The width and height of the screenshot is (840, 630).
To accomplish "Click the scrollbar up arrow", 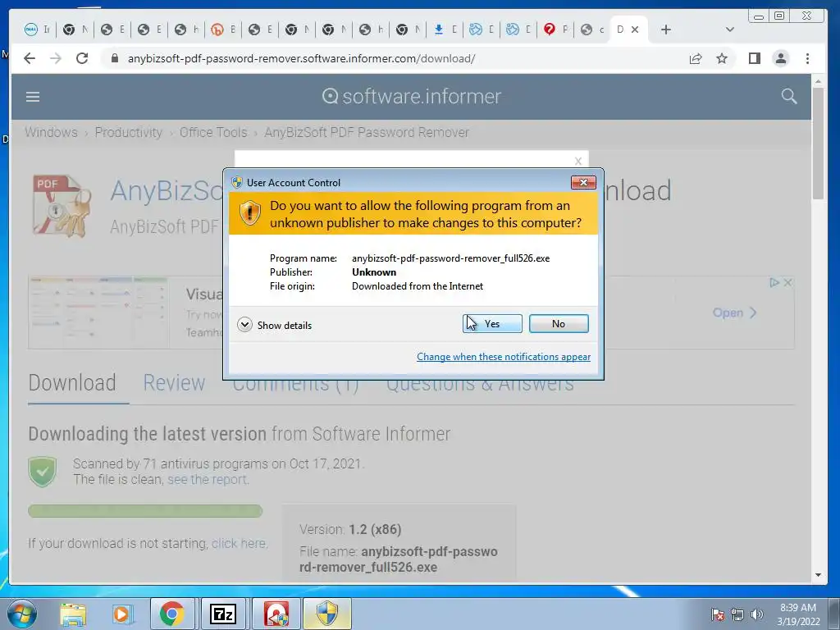I will pyautogui.click(x=818, y=81).
